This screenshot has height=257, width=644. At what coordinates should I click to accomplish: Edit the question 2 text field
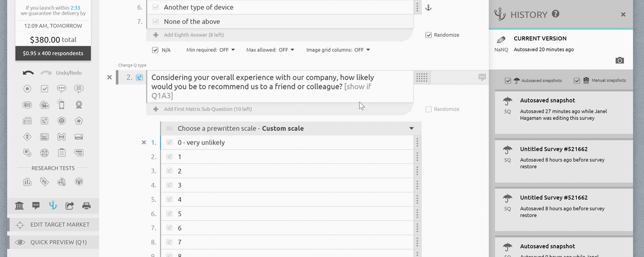[280, 86]
